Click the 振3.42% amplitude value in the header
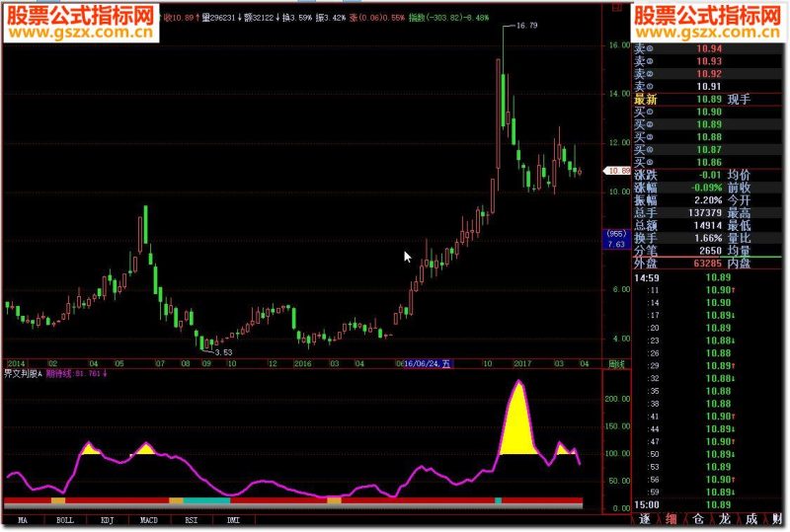The width and height of the screenshot is (790, 532). click(331, 18)
